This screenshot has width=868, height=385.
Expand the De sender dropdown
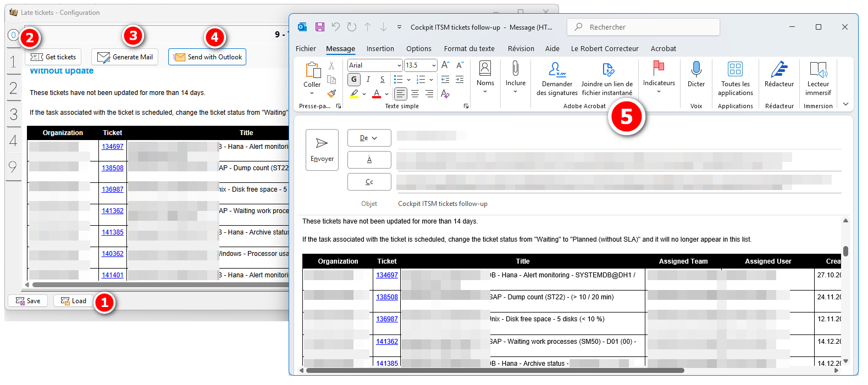click(369, 138)
